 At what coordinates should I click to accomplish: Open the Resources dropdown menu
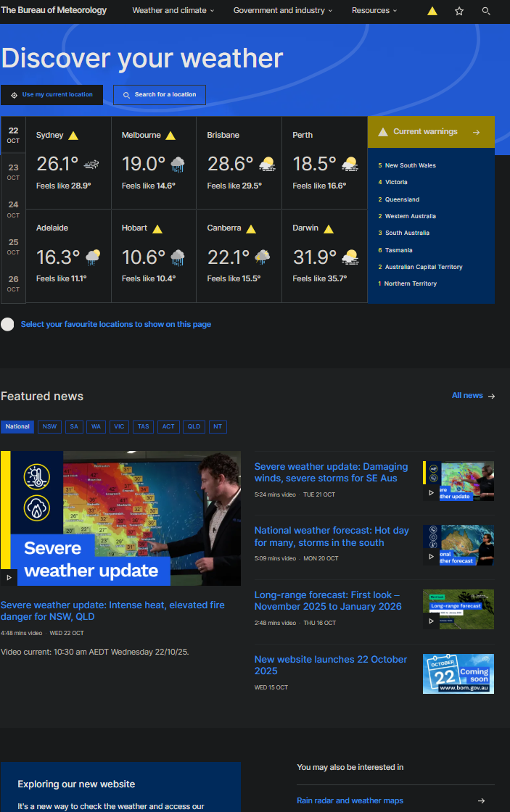[374, 11]
